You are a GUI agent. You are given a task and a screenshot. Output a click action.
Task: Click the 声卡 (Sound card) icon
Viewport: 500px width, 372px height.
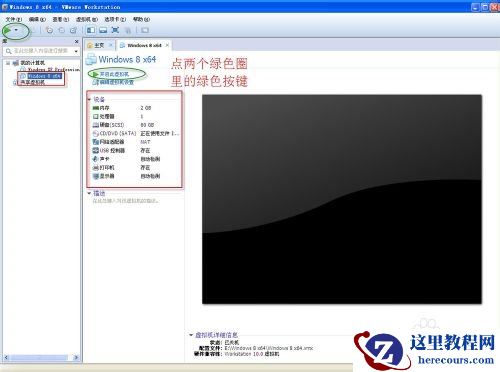pyautogui.click(x=95, y=159)
